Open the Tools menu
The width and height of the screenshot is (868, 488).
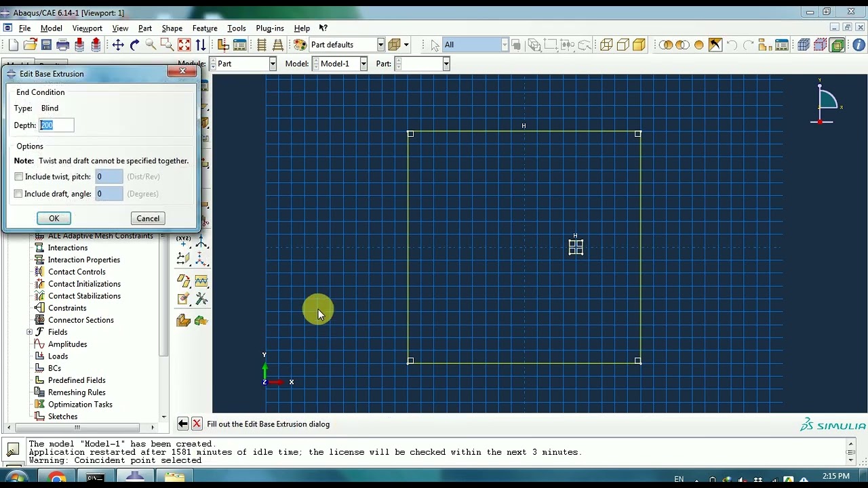tap(237, 28)
